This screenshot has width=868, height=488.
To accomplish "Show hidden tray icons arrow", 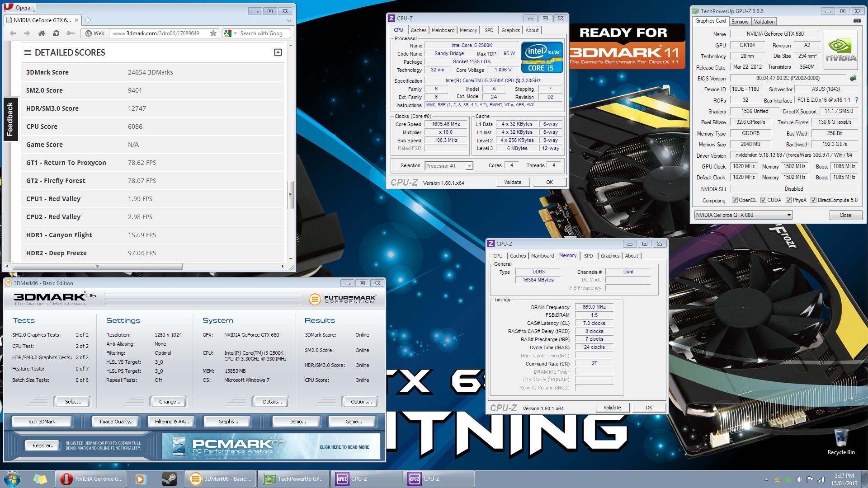I will click(766, 479).
